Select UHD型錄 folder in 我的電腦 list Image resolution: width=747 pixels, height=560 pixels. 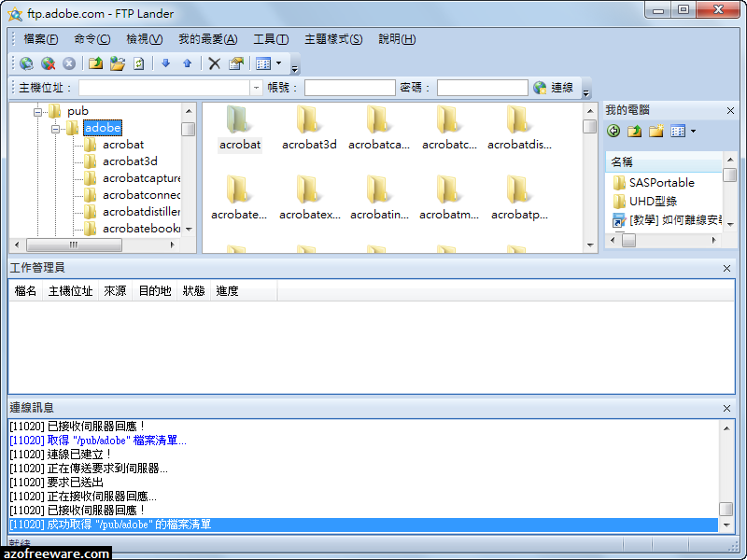[x=645, y=201]
